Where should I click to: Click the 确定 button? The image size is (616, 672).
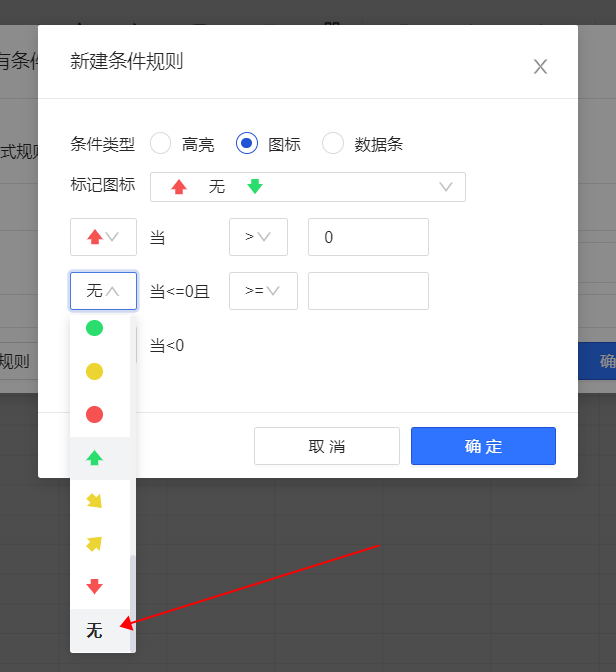coord(483,446)
